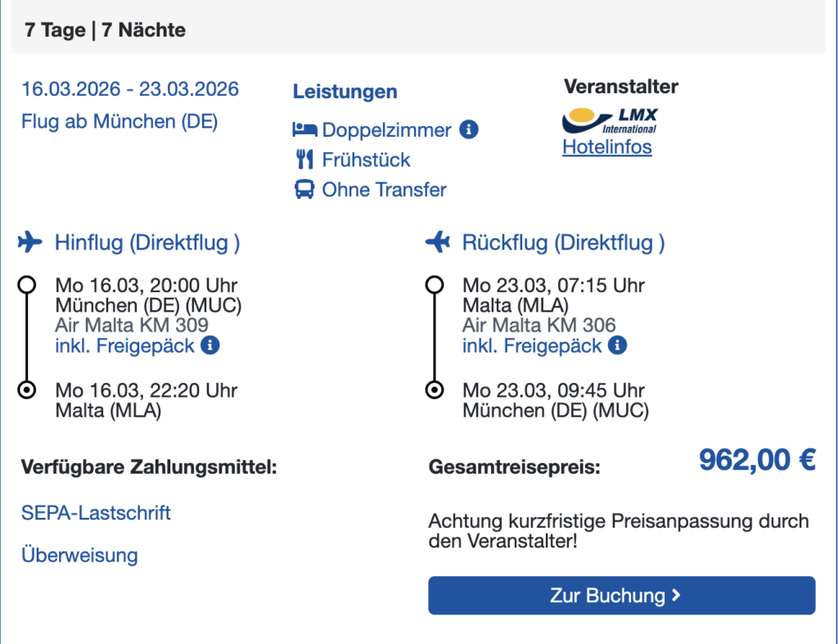Click the bed icon for Doppelzimmer
The width and height of the screenshot is (838, 644).
point(304,129)
